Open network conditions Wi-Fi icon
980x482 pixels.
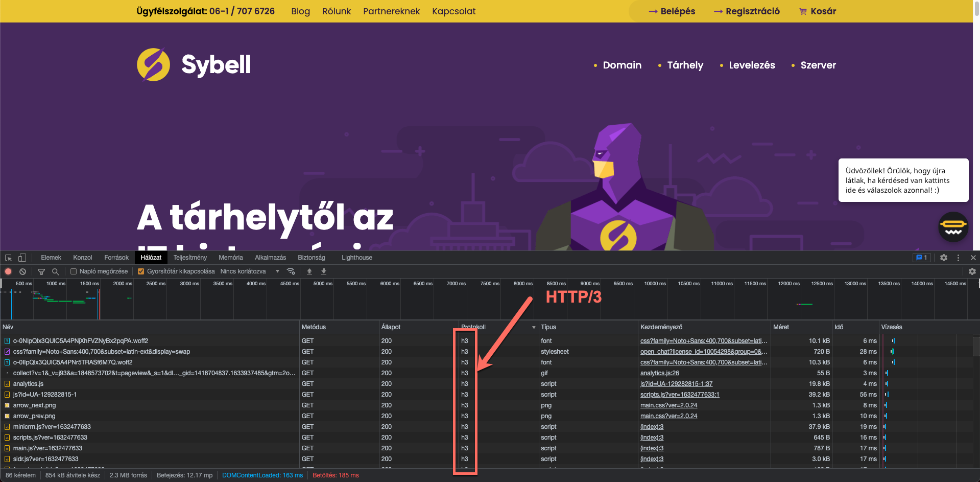pyautogui.click(x=291, y=271)
